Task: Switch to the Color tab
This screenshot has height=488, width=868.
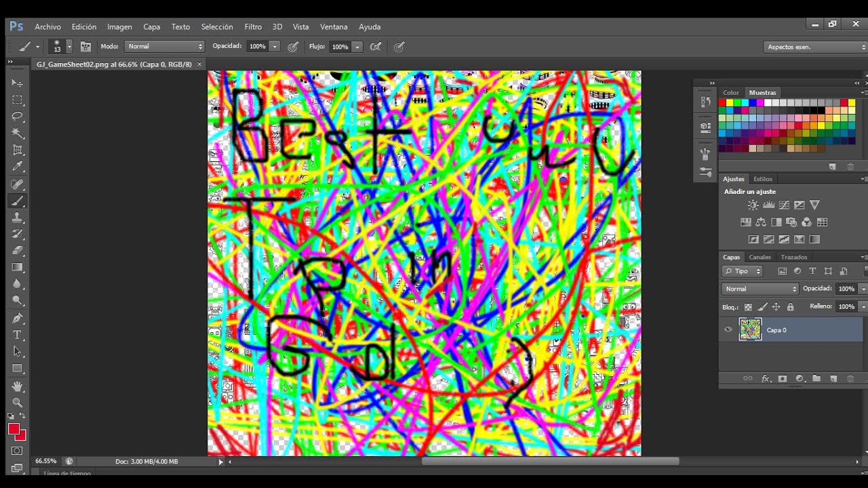Action: [731, 92]
